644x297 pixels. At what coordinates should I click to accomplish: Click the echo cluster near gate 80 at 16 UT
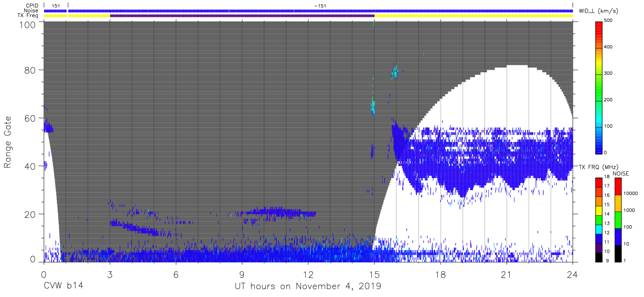click(395, 71)
